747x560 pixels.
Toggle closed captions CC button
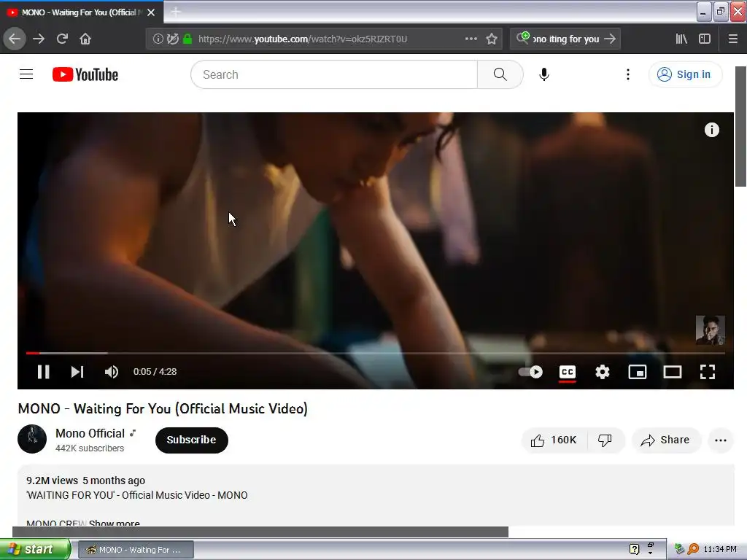(x=567, y=372)
